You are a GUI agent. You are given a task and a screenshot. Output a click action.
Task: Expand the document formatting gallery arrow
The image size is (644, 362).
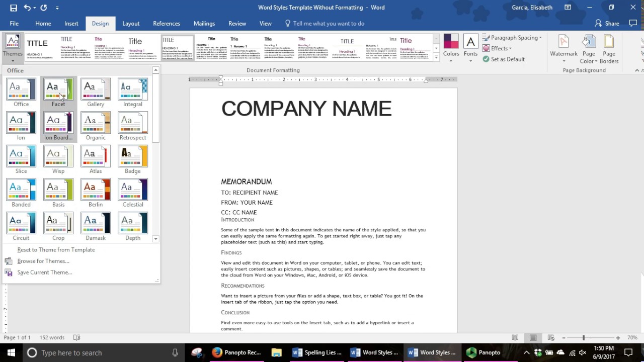436,58
